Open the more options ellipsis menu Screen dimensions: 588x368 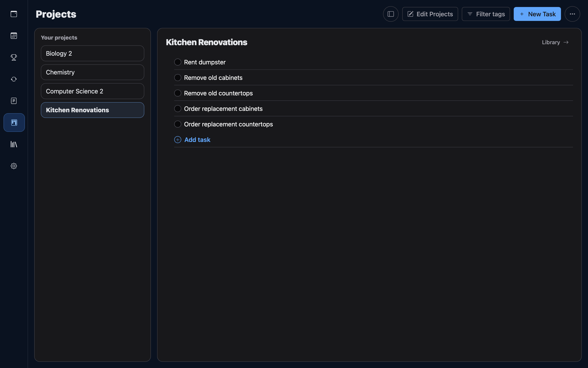tap(572, 14)
